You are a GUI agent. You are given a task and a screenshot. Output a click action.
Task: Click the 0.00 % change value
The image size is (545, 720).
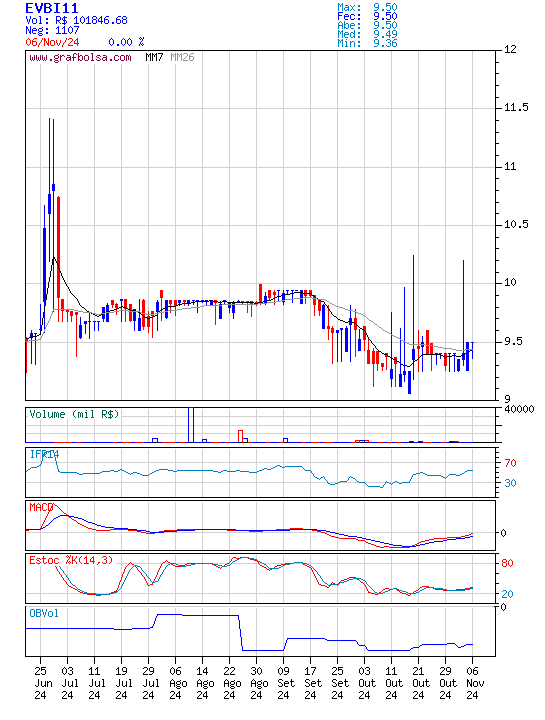pyautogui.click(x=126, y=42)
